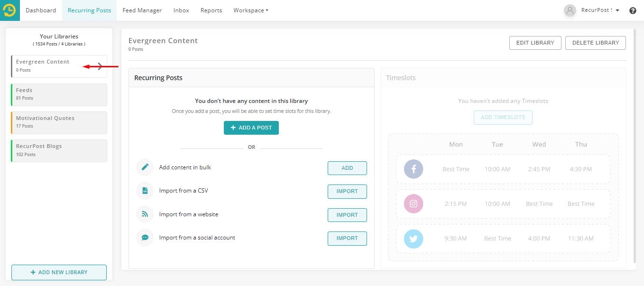Select the Facebook icon in Timeslots

[x=413, y=169]
